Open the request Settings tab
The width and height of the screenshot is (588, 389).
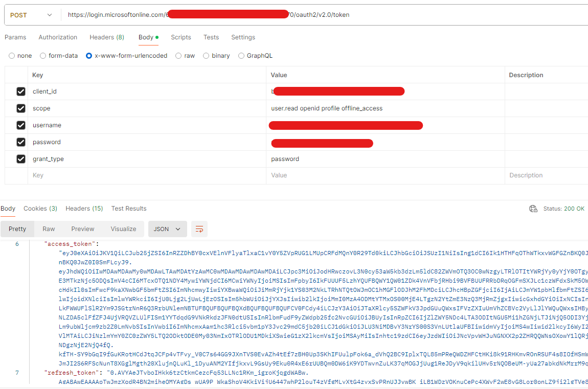click(x=243, y=37)
